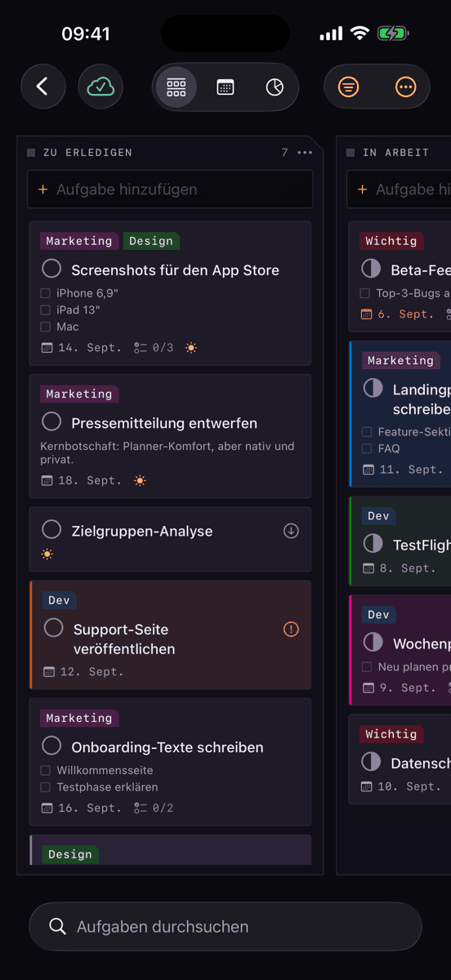Click the 12. Sept. due date
The image size is (451, 980).
click(83, 672)
